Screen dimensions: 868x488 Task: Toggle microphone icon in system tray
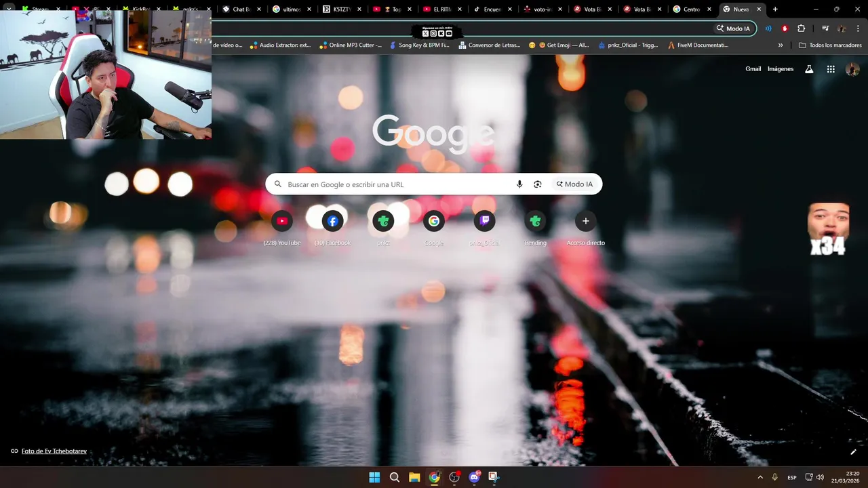point(774,477)
